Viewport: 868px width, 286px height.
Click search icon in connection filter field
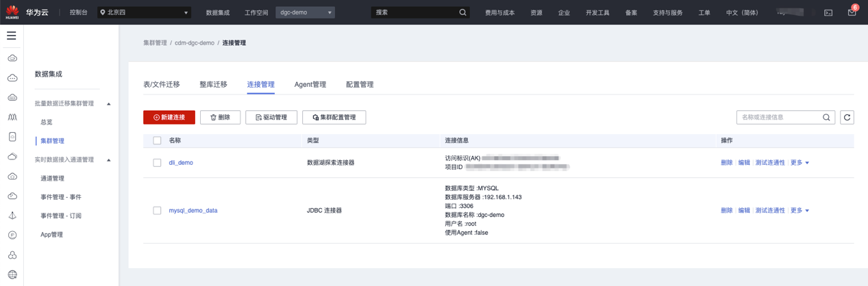coord(826,118)
